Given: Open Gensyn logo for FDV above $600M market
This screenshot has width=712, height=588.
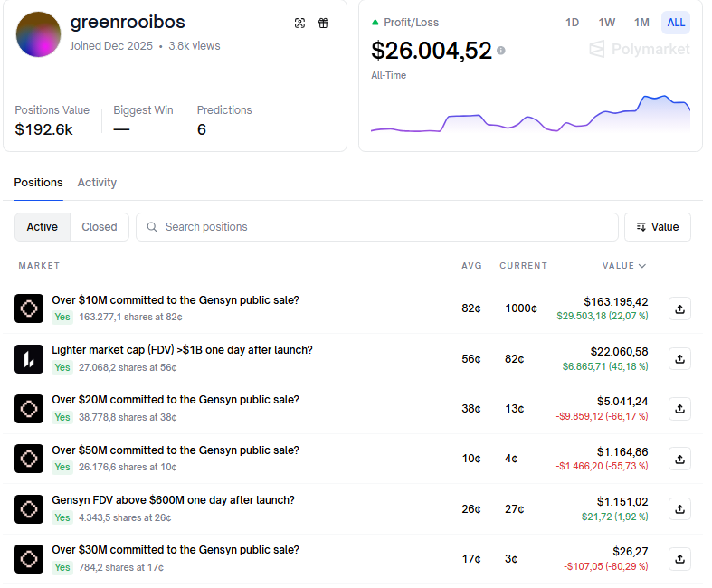Looking at the screenshot, I should coord(29,509).
